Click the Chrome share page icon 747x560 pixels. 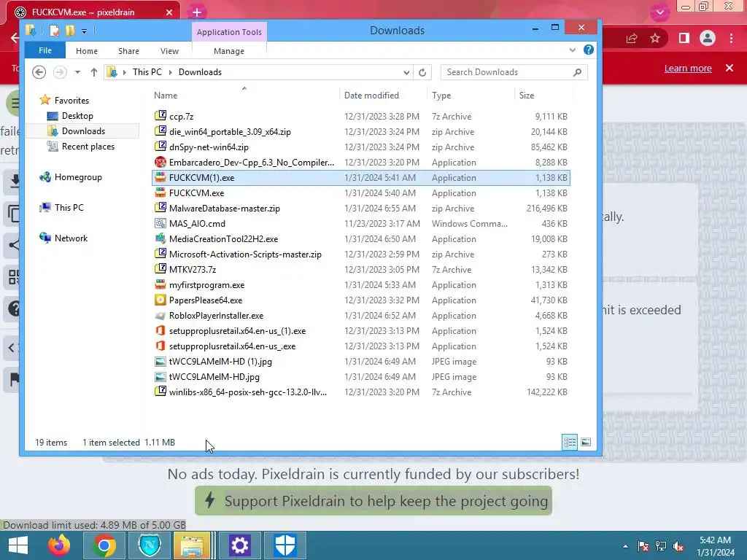pyautogui.click(x=632, y=38)
